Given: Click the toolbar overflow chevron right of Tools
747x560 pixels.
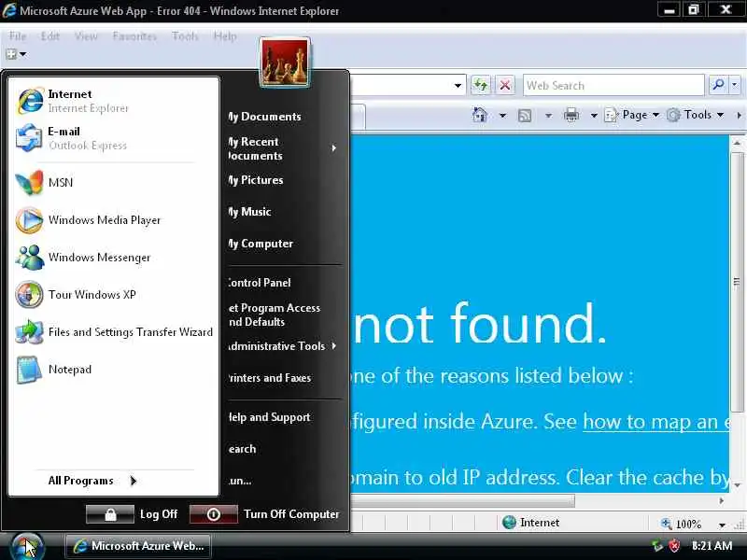Looking at the screenshot, I should [739, 115].
